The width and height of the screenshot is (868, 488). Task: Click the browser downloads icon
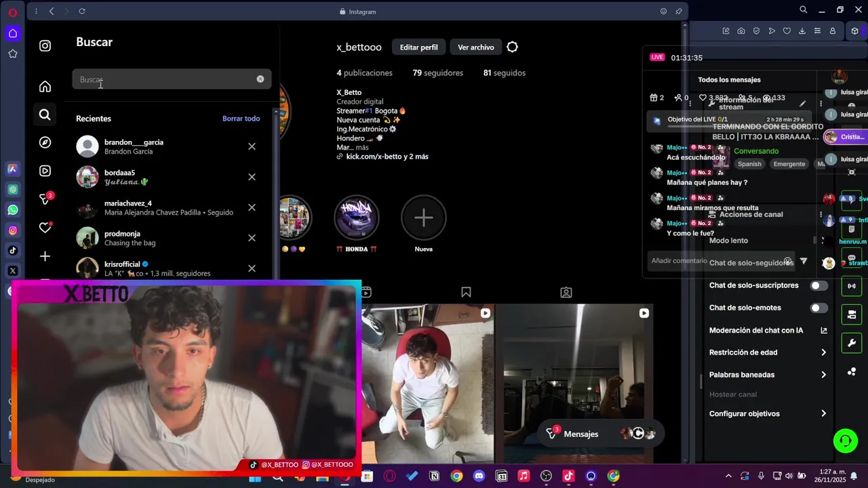(x=802, y=31)
